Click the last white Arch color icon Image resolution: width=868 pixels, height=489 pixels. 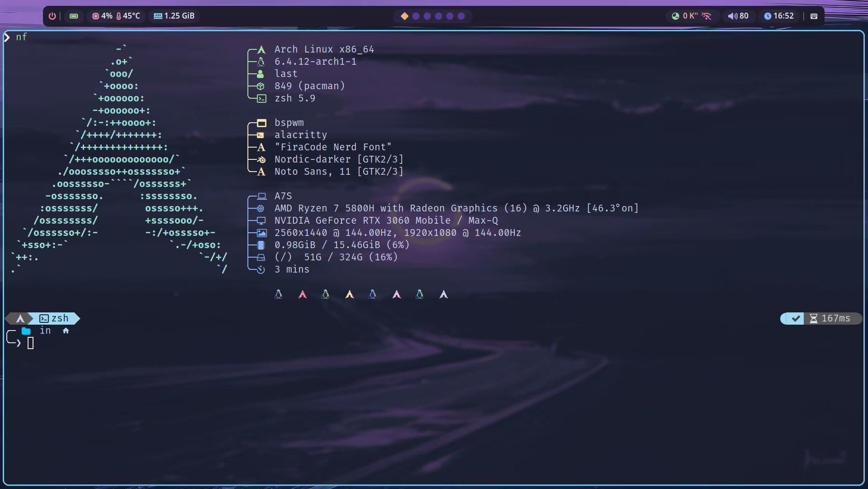click(444, 294)
